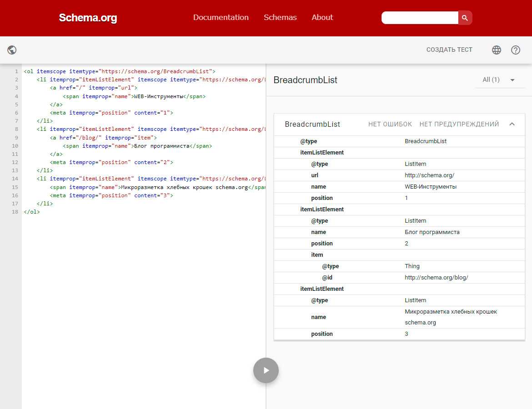Click the top-level BreadcrumbList @type value
This screenshot has width=532, height=409.
[x=426, y=141]
